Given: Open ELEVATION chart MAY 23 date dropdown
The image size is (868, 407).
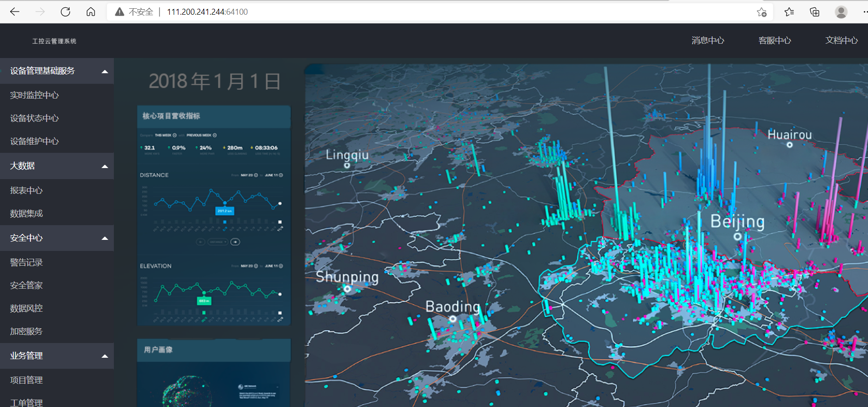Looking at the screenshot, I should [x=249, y=266].
